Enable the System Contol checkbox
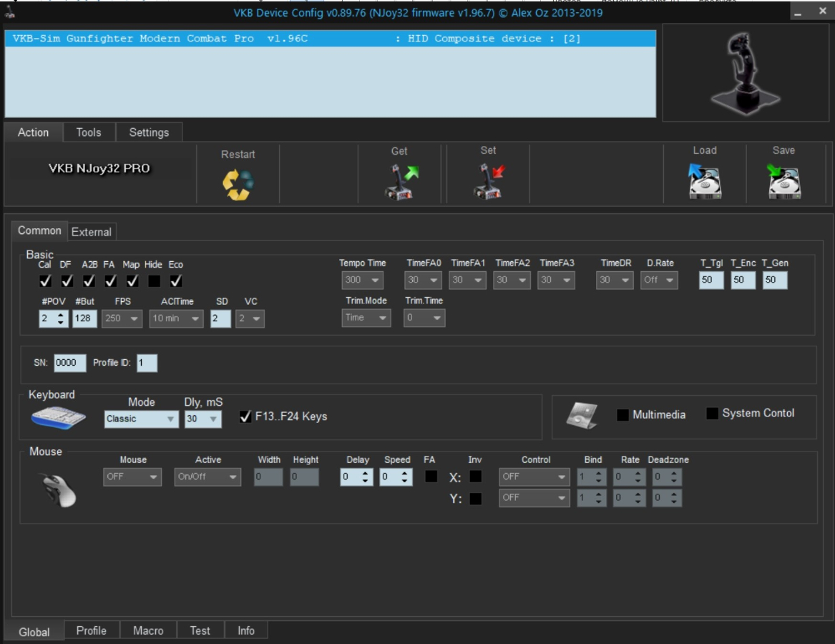 tap(712, 414)
